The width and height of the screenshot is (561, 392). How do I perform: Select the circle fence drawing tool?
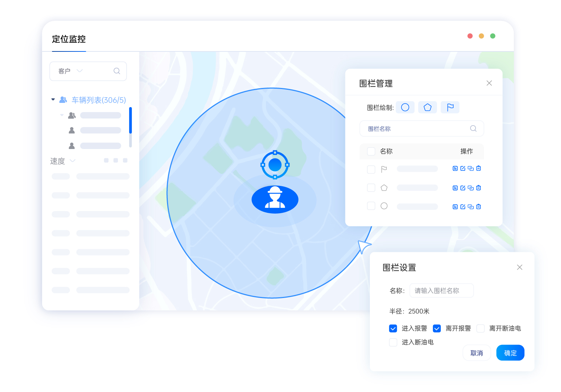pos(405,107)
